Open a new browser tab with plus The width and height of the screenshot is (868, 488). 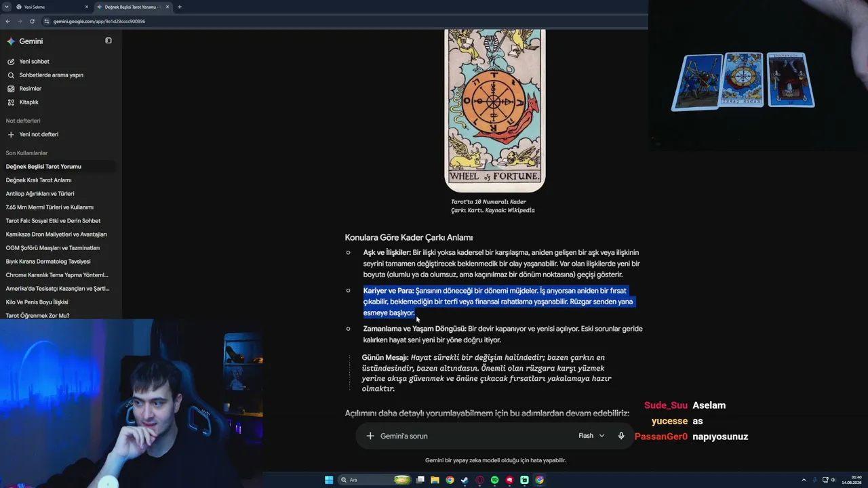click(180, 7)
